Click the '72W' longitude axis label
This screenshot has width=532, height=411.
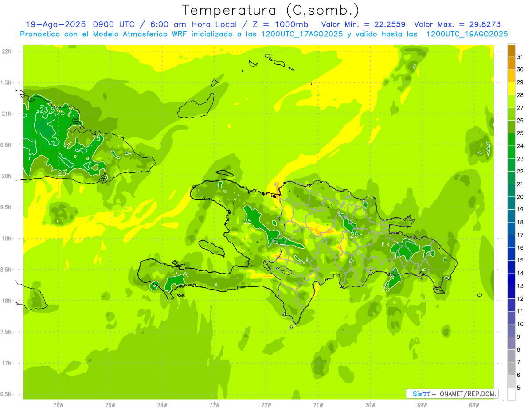tap(266, 405)
